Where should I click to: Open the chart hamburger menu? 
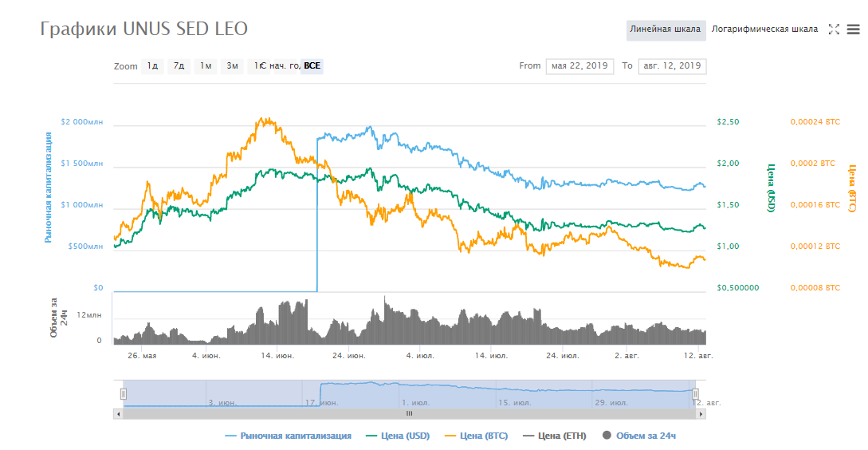click(x=854, y=30)
